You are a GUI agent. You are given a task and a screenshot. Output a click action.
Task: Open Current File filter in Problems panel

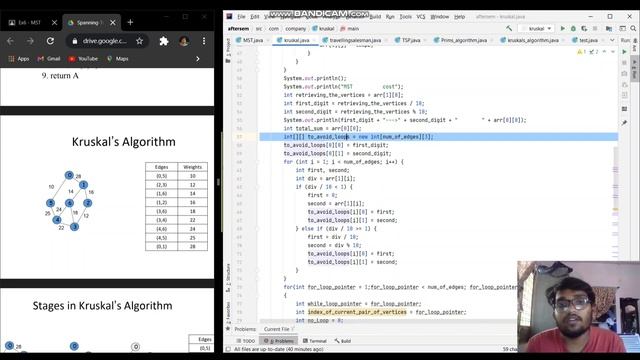tap(278, 329)
